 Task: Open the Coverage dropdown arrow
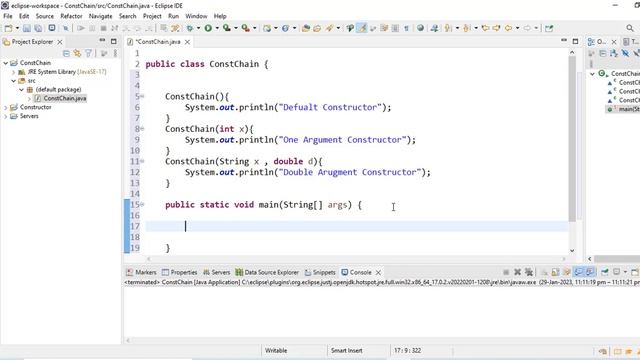tap(236, 28)
